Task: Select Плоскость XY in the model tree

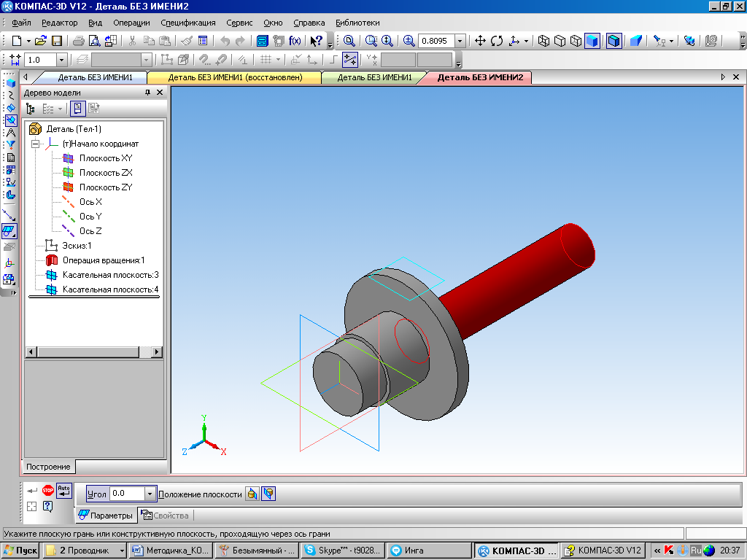Action: click(105, 158)
